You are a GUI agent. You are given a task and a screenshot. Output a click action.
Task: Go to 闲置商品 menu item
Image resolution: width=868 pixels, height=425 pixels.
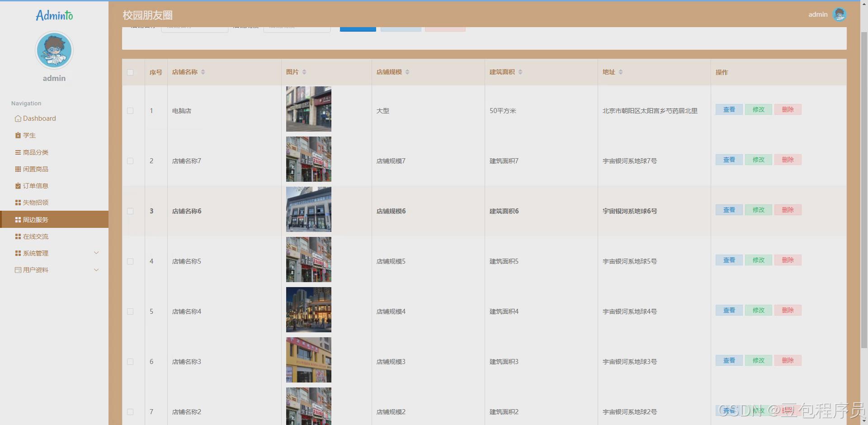point(54,169)
